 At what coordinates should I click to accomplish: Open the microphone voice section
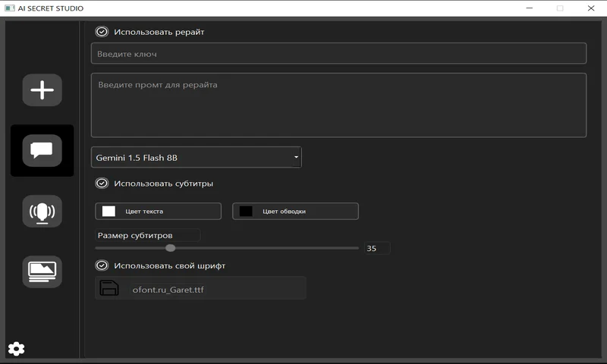(x=42, y=212)
